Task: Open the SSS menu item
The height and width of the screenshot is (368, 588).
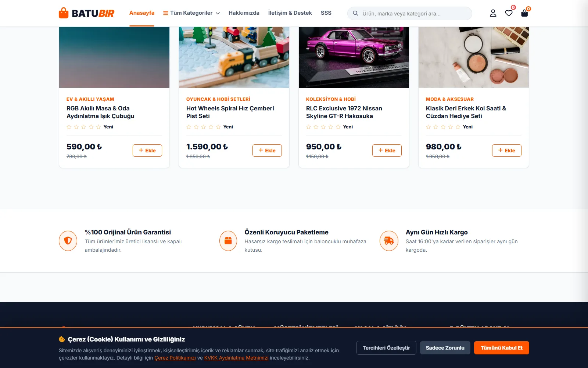Action: [326, 13]
